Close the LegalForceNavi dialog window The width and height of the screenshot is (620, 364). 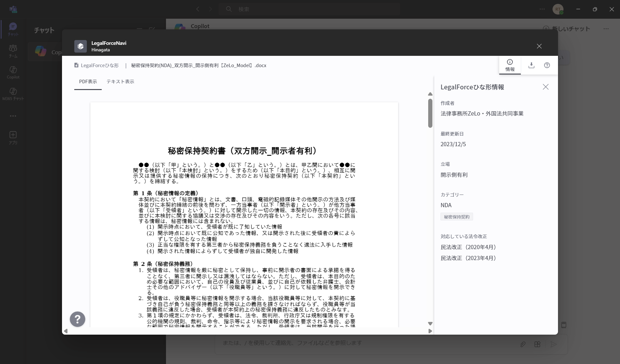(539, 46)
